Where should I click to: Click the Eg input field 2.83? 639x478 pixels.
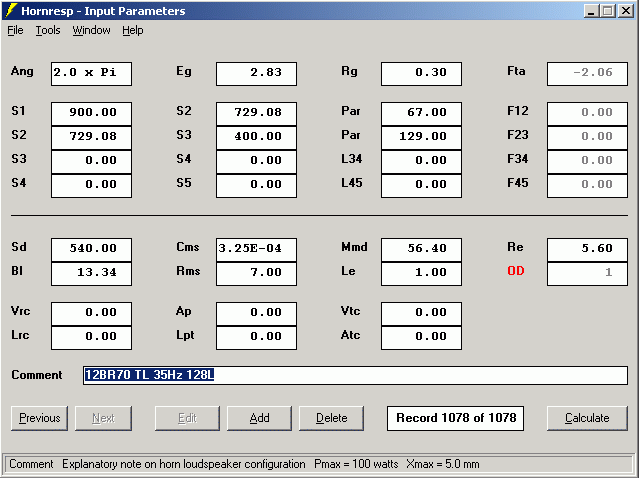point(256,74)
